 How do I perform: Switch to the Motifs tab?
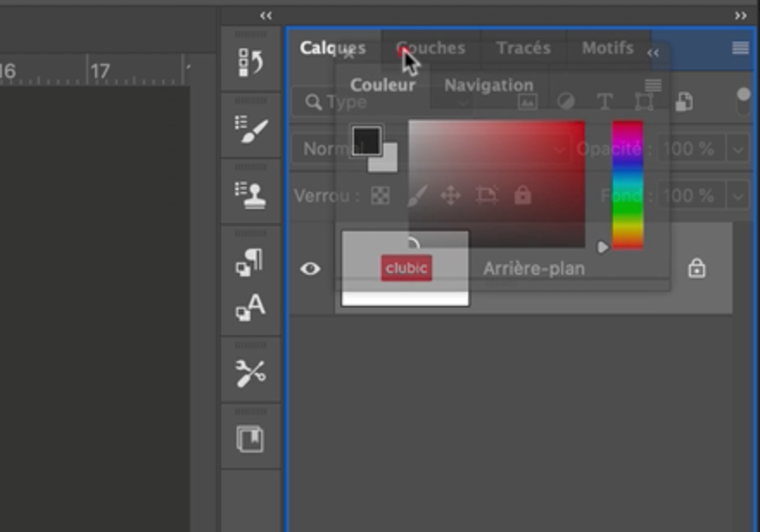(x=608, y=48)
